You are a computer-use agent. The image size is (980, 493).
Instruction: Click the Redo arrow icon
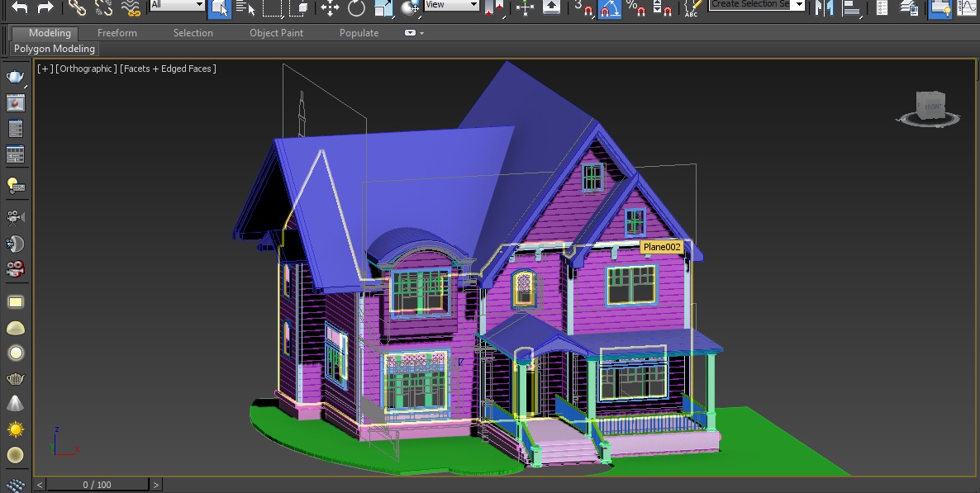coord(46,7)
